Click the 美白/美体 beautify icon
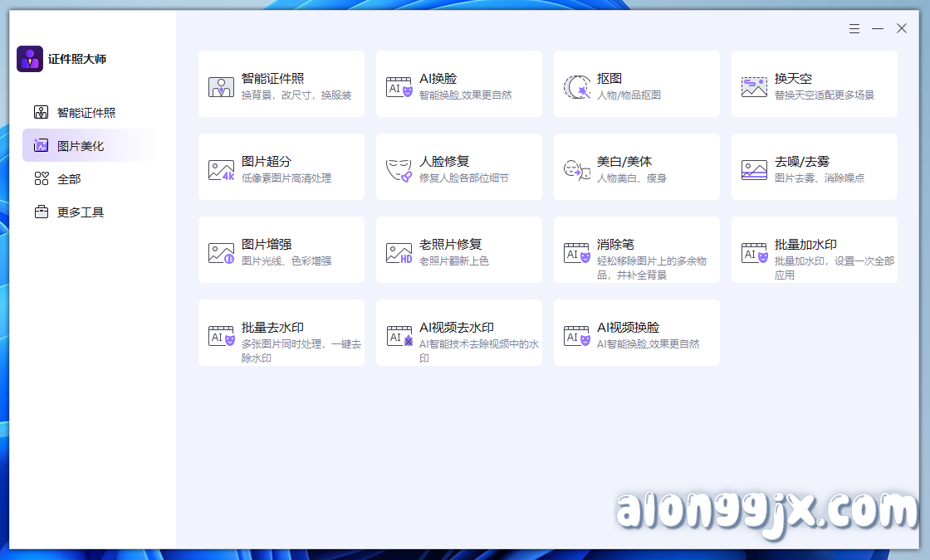This screenshot has width=930, height=560. (x=576, y=166)
